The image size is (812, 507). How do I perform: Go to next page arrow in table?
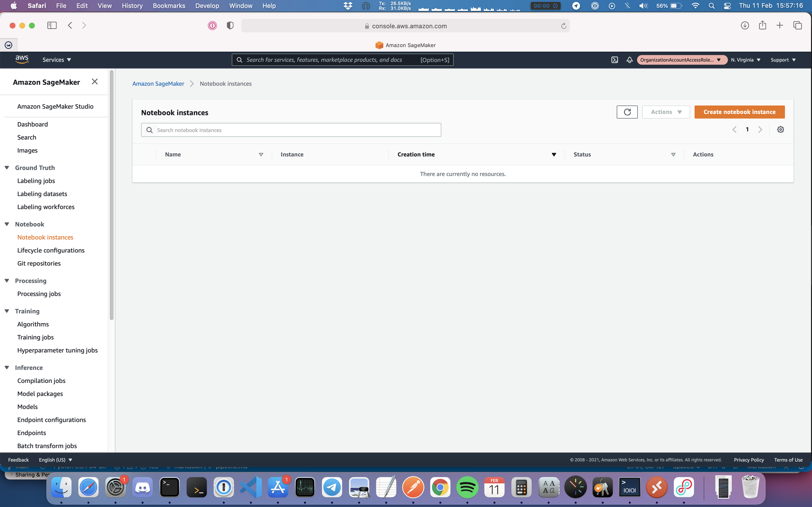[760, 130]
